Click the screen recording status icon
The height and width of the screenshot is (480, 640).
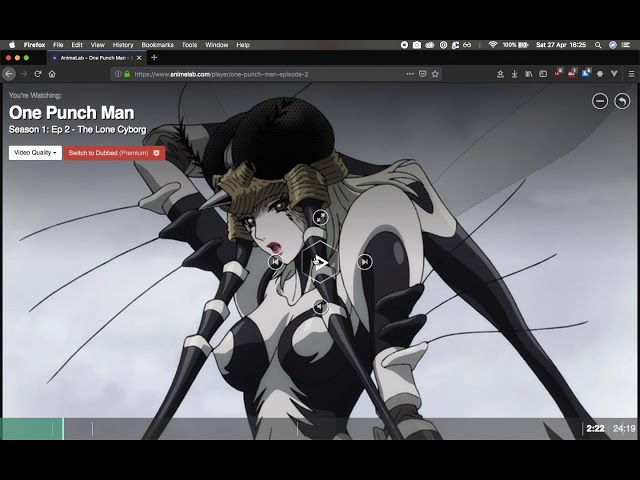404,45
